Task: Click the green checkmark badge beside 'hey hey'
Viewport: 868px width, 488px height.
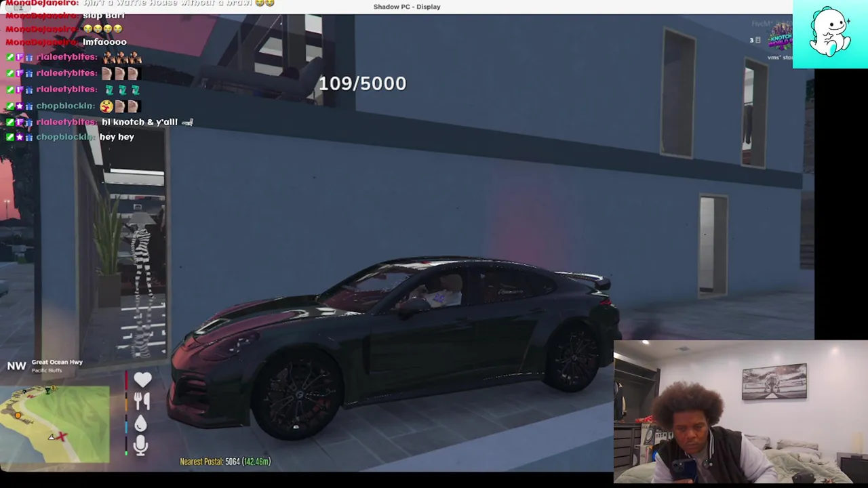Action: tap(10, 137)
